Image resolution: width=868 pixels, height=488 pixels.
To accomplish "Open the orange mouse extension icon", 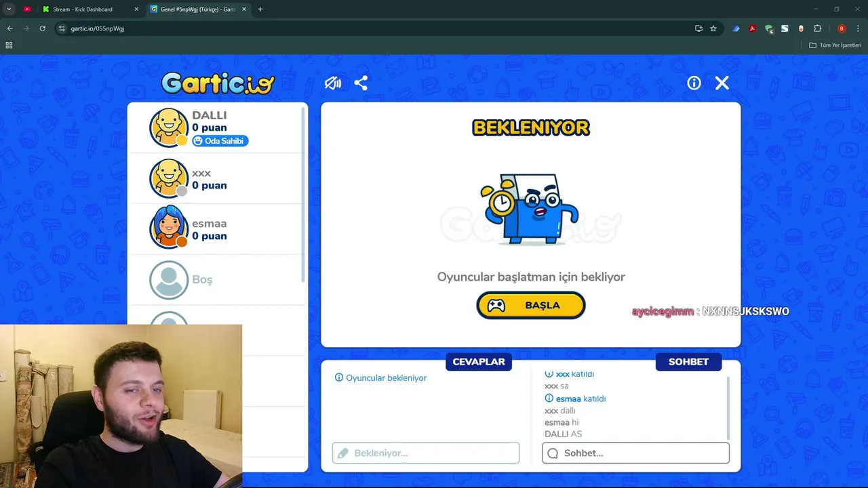I will click(x=801, y=28).
